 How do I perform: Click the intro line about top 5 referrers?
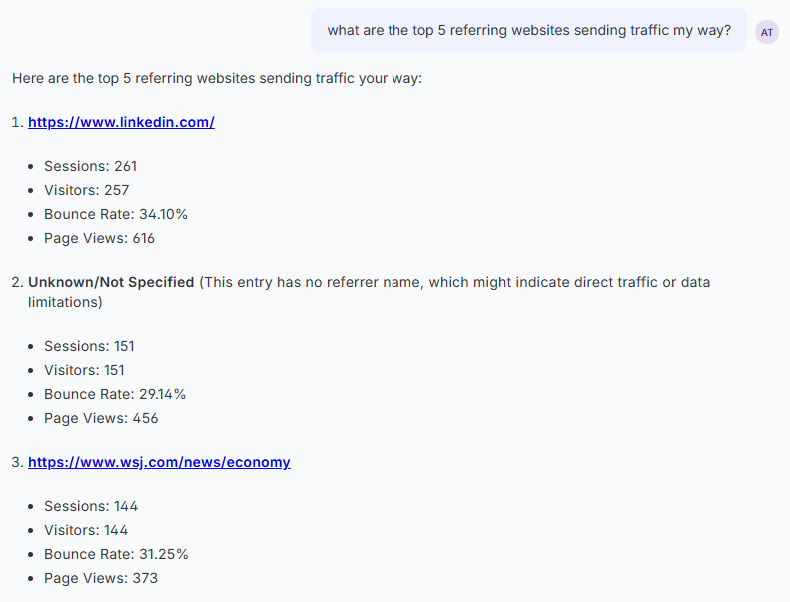pos(217,79)
